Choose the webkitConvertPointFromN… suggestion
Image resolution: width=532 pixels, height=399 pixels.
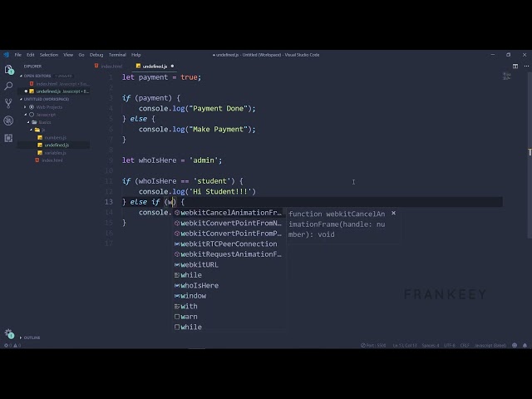point(229,224)
